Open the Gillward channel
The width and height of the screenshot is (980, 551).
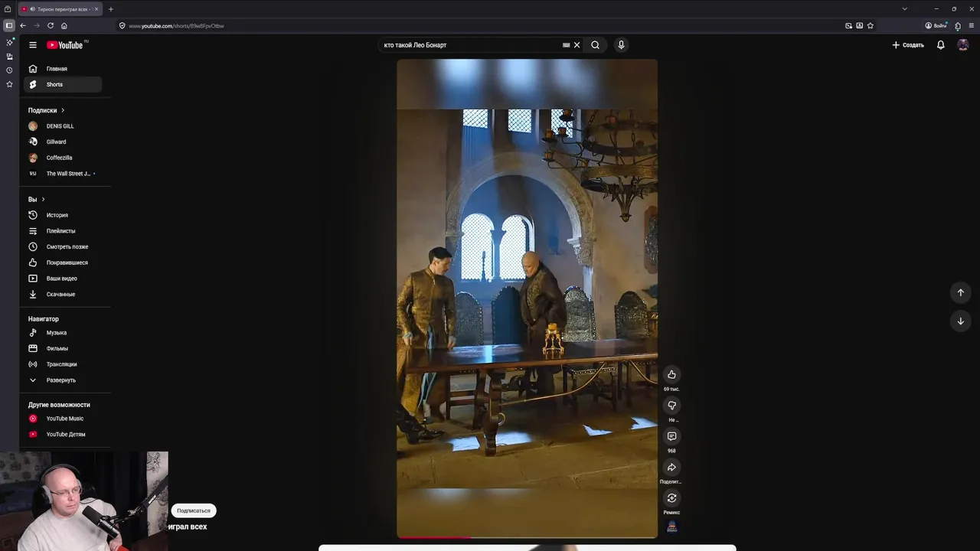click(x=61, y=142)
